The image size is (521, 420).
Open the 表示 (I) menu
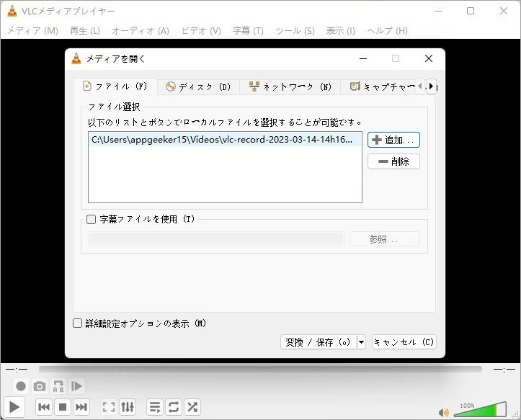pos(341,31)
